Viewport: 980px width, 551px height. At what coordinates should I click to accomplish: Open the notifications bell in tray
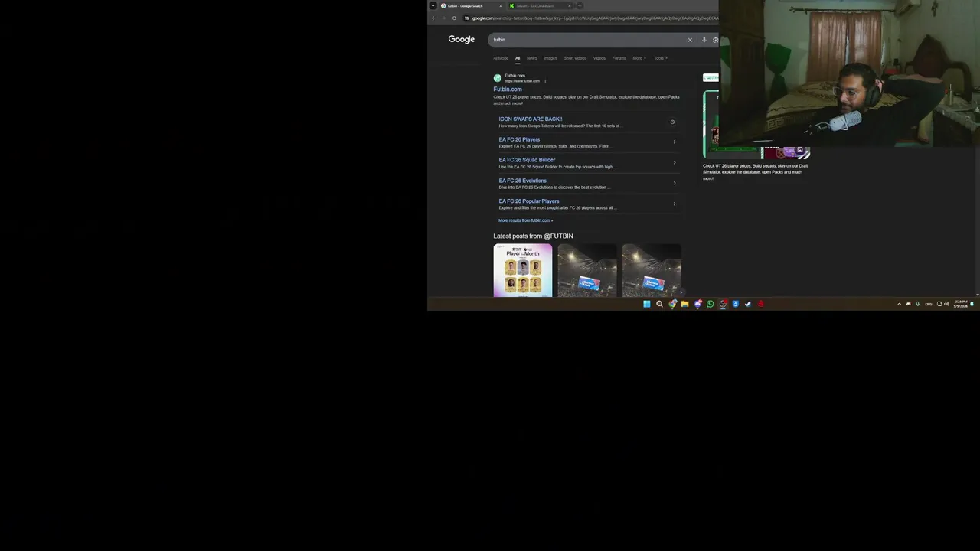click(x=972, y=304)
